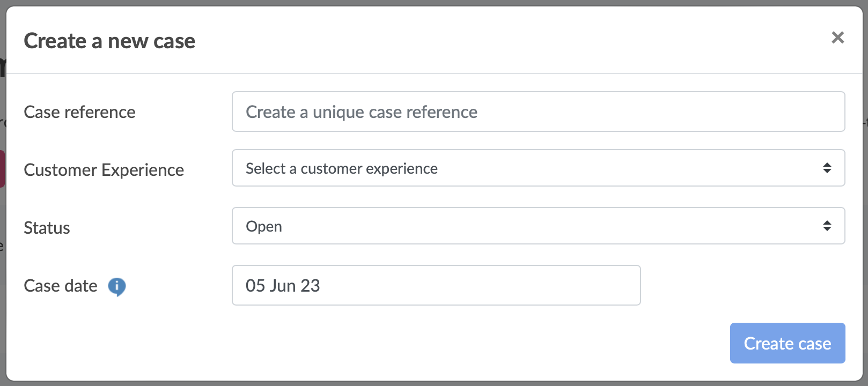Click the Status dropdown up-down arrows icon
This screenshot has height=386, width=868.
tap(827, 226)
